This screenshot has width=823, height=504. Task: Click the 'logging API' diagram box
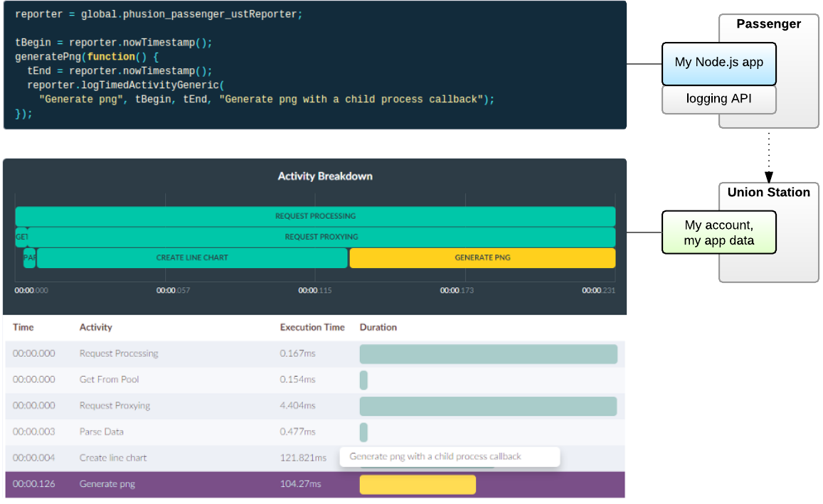pyautogui.click(x=718, y=99)
